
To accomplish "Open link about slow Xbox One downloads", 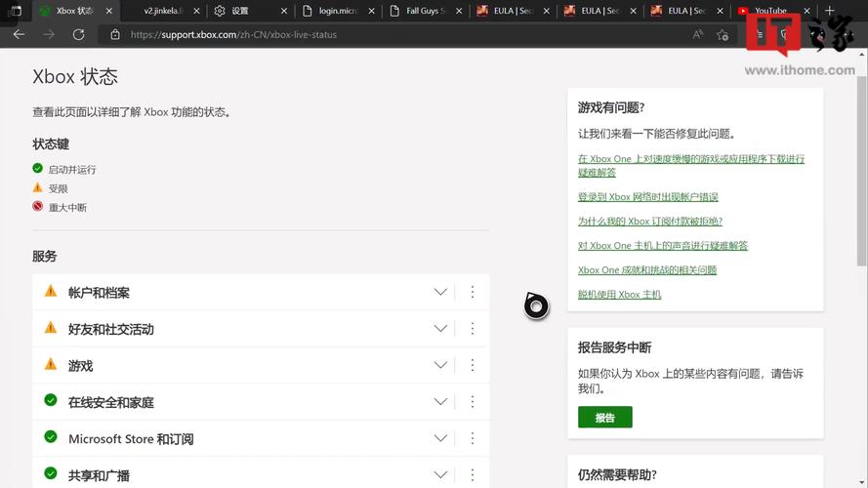I will (691, 166).
